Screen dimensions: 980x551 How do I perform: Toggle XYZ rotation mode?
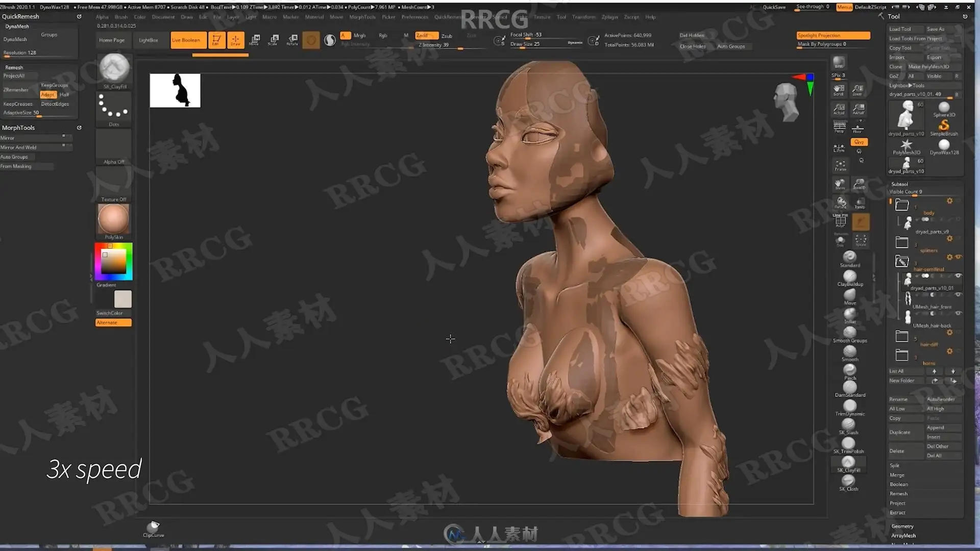[x=859, y=142]
